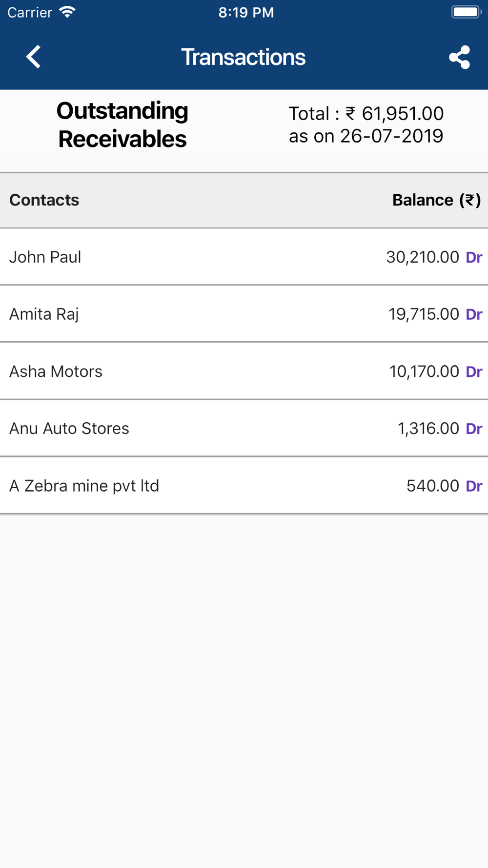This screenshot has width=488, height=868.
Task: Click the Contacts column header
Action: click(x=44, y=200)
